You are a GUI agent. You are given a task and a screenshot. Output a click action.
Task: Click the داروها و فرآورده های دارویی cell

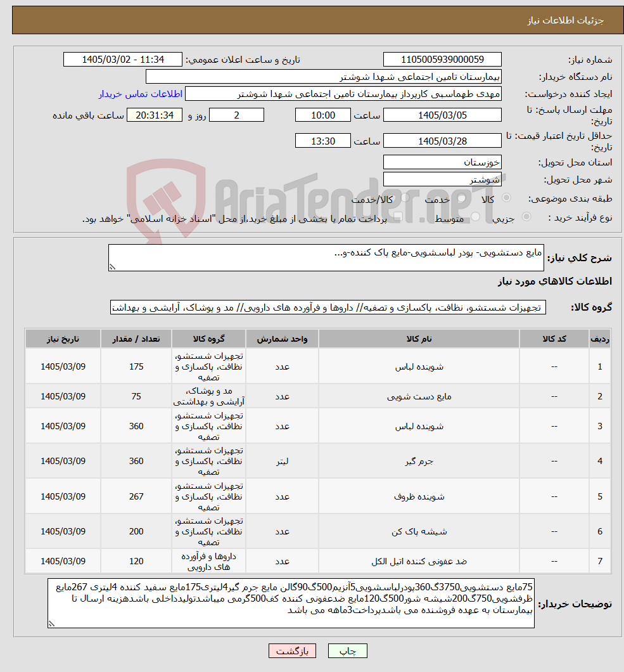208,561
